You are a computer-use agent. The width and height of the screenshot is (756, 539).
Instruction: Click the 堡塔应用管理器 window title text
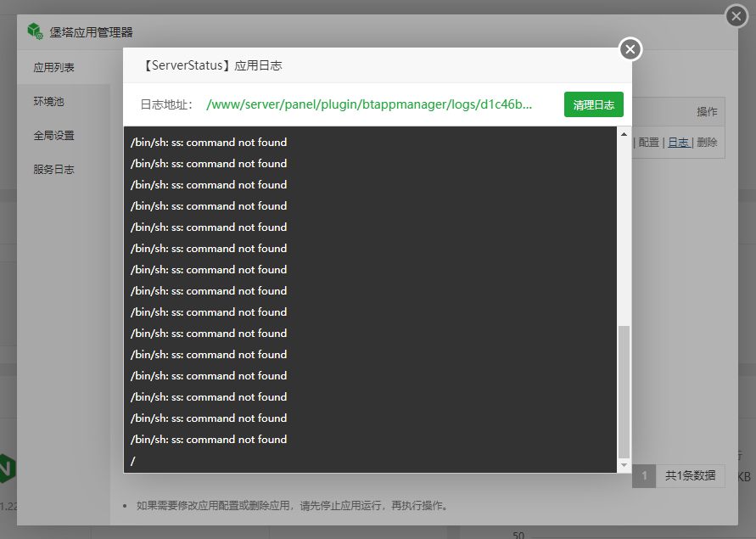[x=91, y=32]
